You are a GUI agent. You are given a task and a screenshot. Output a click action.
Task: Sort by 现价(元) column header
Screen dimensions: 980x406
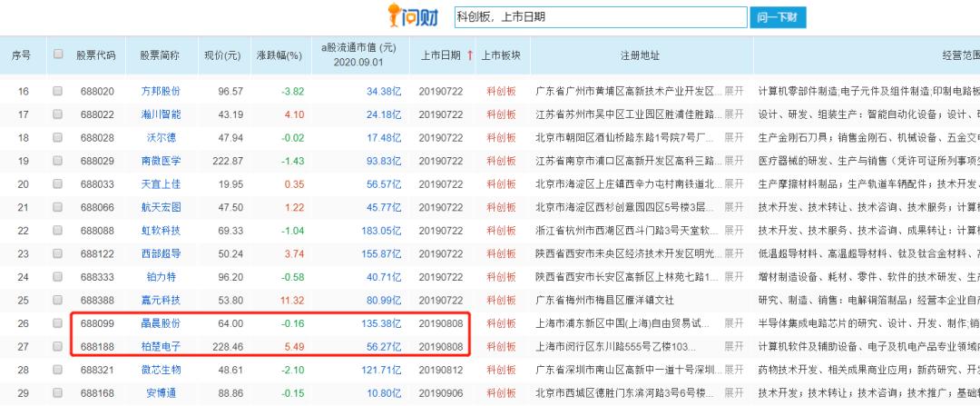click(222, 55)
